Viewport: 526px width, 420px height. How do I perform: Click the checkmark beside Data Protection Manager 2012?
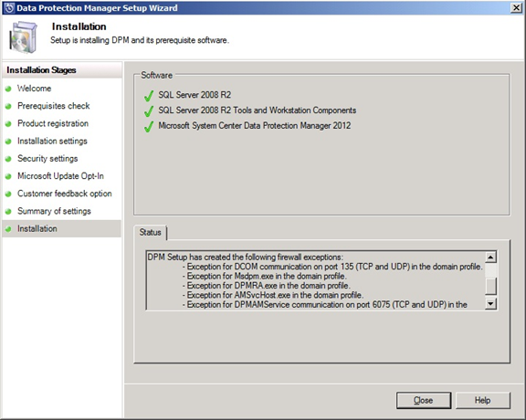149,127
